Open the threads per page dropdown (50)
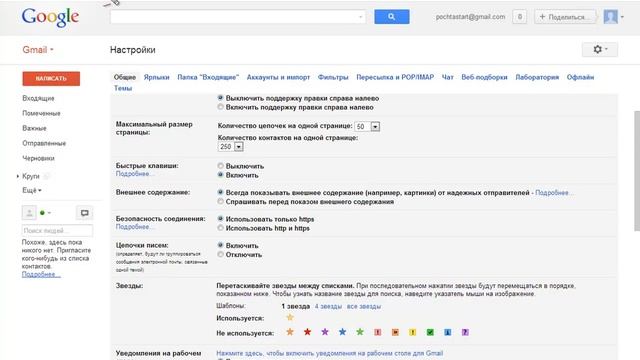The width and height of the screenshot is (640, 360). click(x=367, y=127)
